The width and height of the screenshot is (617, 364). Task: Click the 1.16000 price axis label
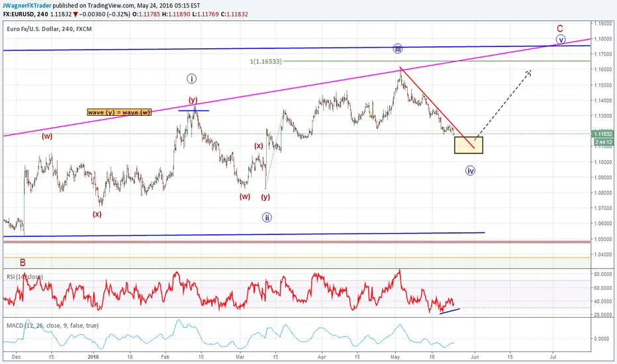(603, 69)
